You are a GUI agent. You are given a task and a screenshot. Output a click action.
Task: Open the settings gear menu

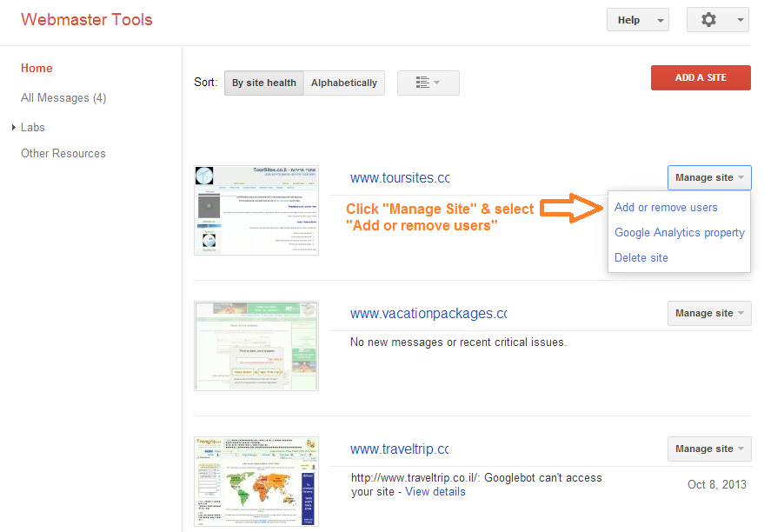click(x=717, y=20)
